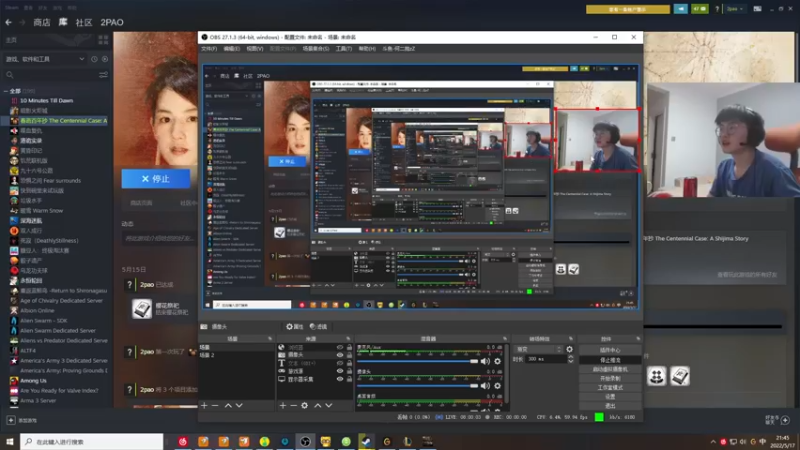Viewport: 800px width, 450px height.
Task: Open OBS 场景集合(S) menu
Action: (316, 48)
